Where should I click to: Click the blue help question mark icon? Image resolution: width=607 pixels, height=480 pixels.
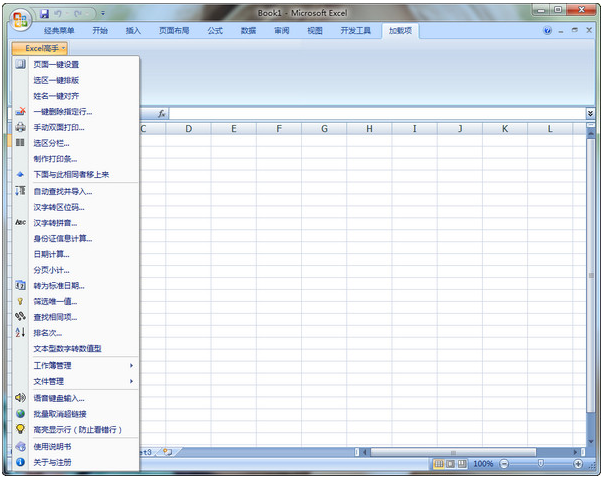click(547, 31)
